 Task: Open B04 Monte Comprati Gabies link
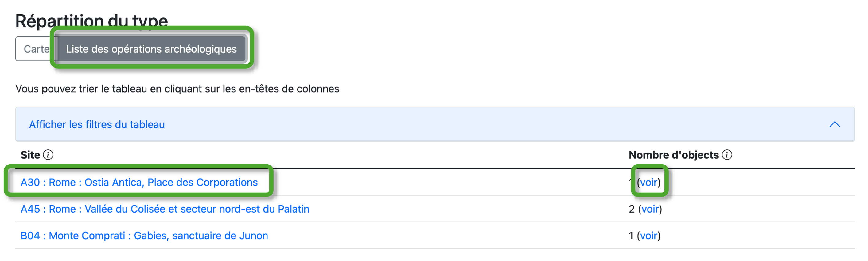144,236
